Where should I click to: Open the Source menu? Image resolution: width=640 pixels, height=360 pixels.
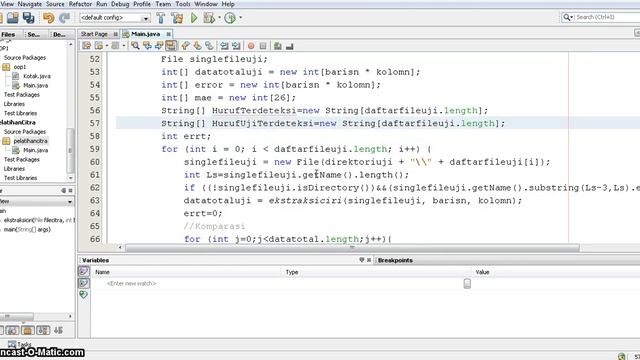[x=55, y=4]
